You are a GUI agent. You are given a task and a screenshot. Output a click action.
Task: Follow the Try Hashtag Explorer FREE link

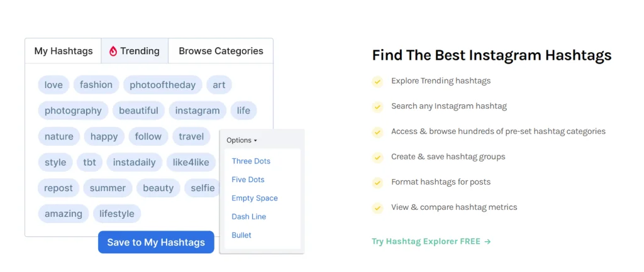(x=431, y=241)
